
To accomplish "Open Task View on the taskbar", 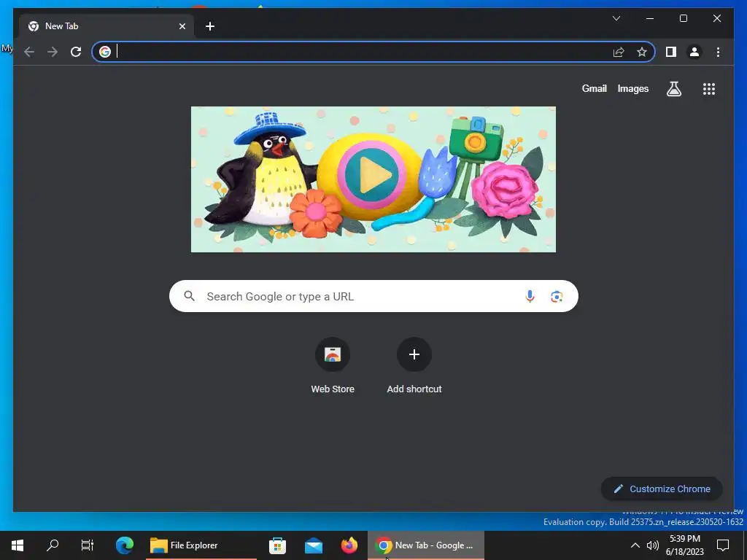I will [88, 545].
